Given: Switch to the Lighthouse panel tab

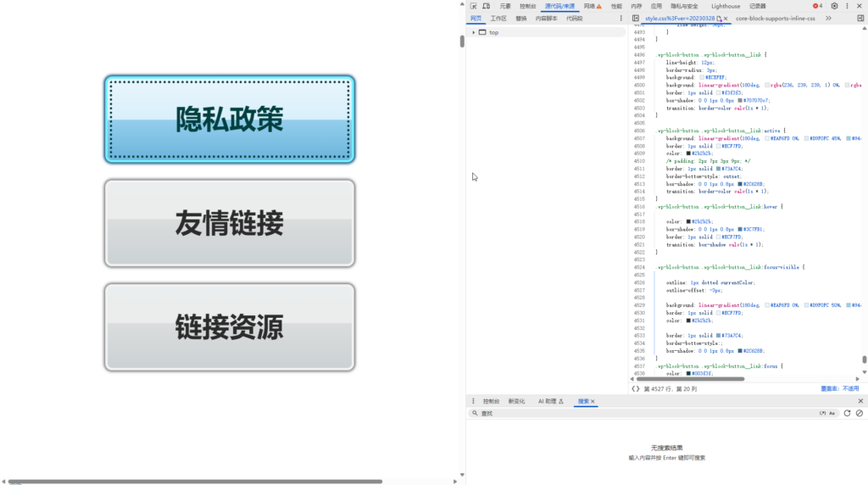Looking at the screenshot, I should [725, 6].
